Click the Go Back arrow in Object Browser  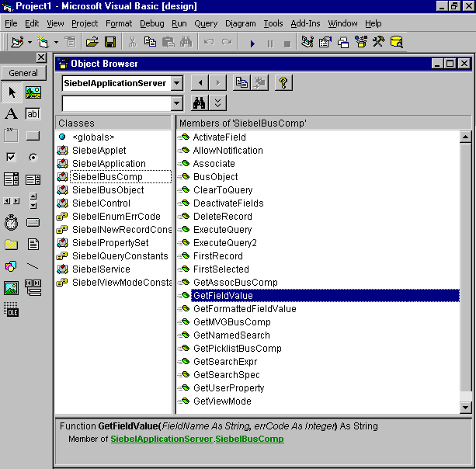pos(200,82)
